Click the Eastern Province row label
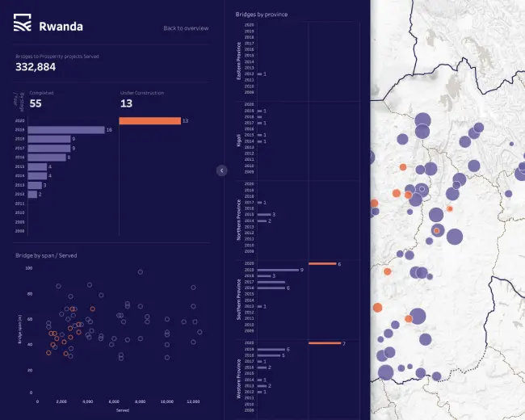Screen dimensions: 525x420 [x=238, y=62]
